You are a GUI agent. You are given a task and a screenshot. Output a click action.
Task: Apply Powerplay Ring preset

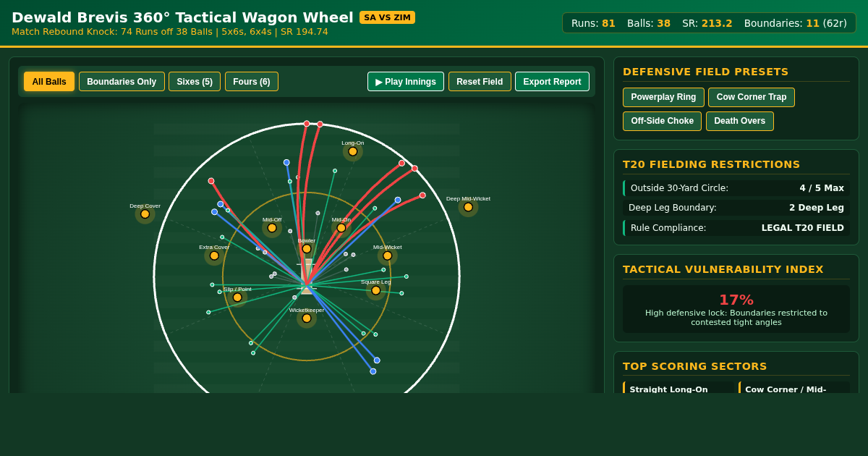coord(663,97)
